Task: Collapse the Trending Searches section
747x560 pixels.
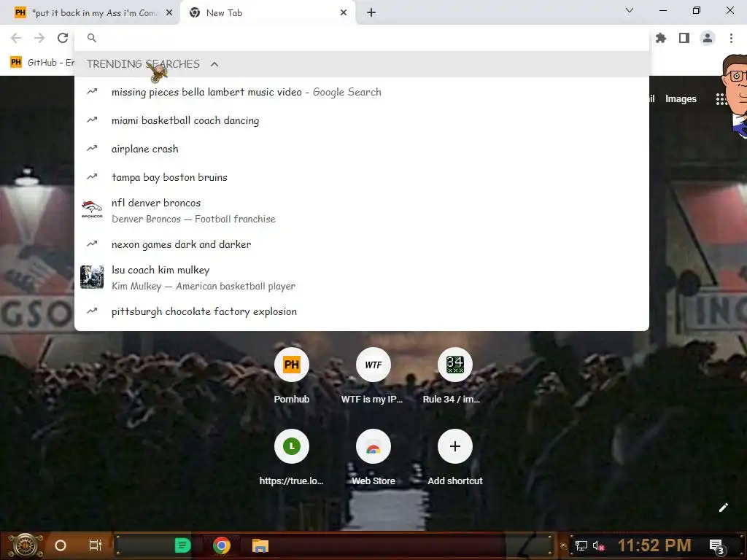Action: tap(214, 64)
